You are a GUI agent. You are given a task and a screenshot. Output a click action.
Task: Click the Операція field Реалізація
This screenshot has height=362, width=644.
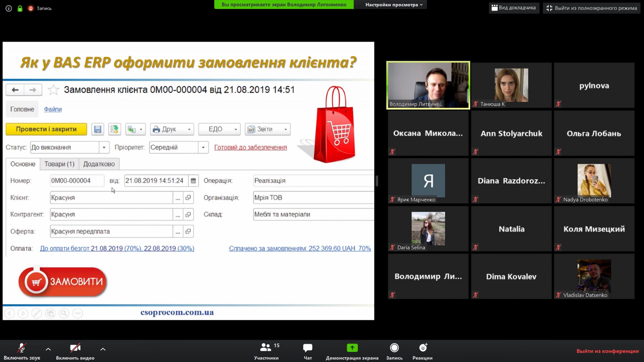coord(314,181)
